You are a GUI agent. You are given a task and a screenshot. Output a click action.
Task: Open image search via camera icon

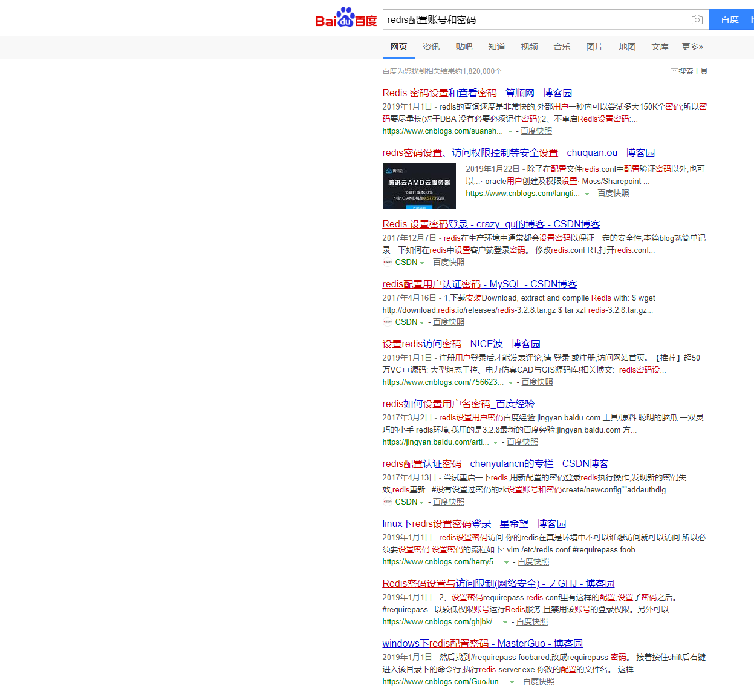click(697, 19)
